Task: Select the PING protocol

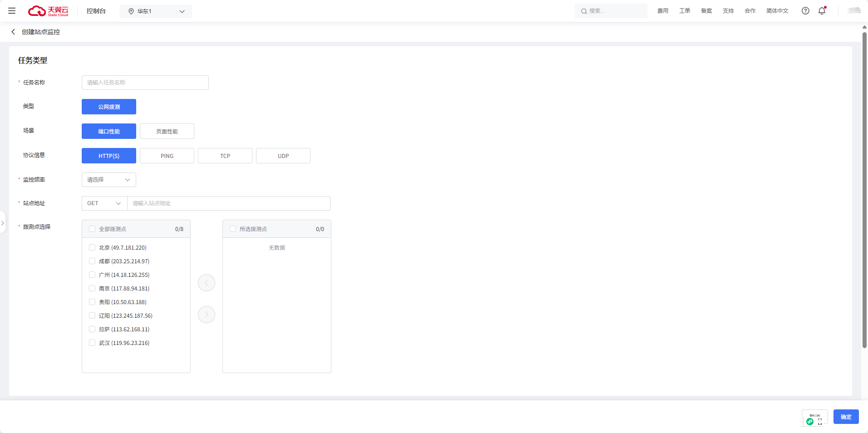Action: (x=167, y=156)
